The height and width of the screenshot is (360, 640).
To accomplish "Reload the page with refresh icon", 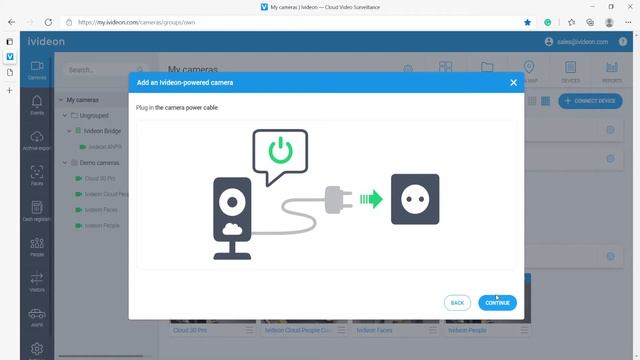I will click(48, 22).
